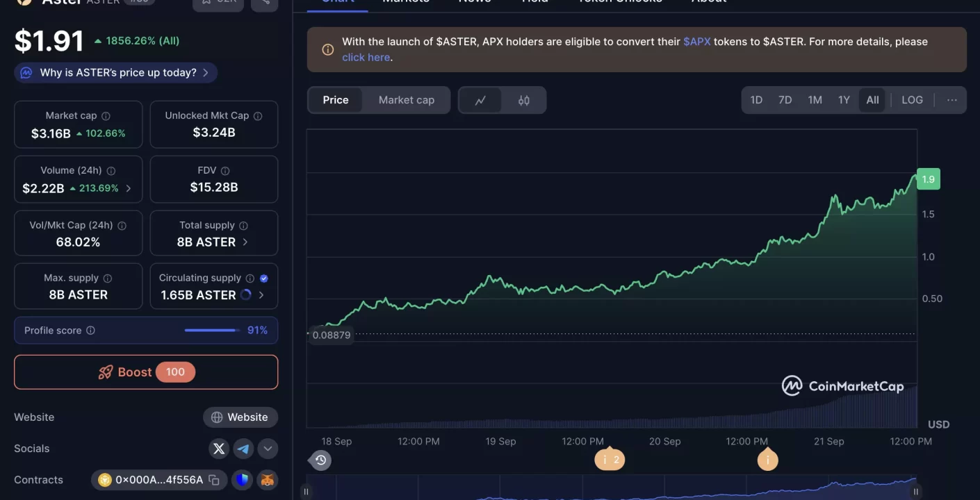Viewport: 980px width, 500px height.
Task: Click the news marker bubble below 19 Sep
Action: (610, 459)
